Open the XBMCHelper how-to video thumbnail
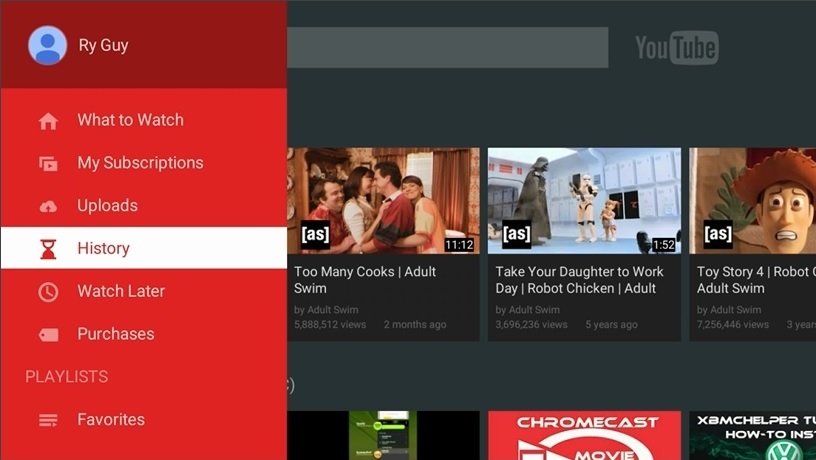 click(x=753, y=436)
